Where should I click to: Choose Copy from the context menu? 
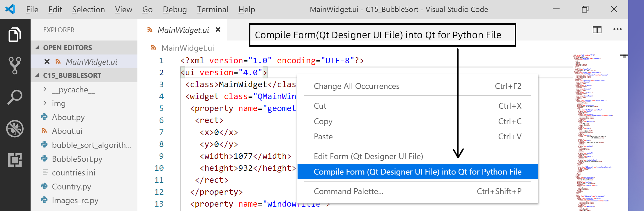(417, 121)
